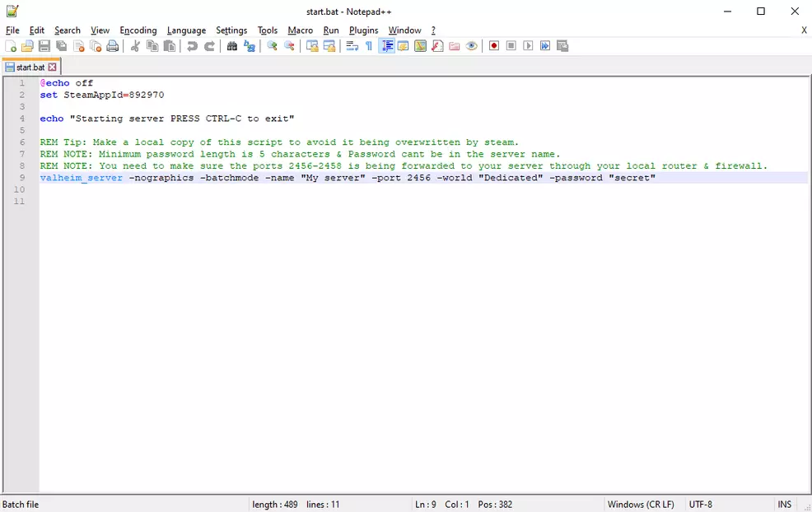The height and width of the screenshot is (512, 812).
Task: Open the Window menu
Action: pyautogui.click(x=405, y=30)
